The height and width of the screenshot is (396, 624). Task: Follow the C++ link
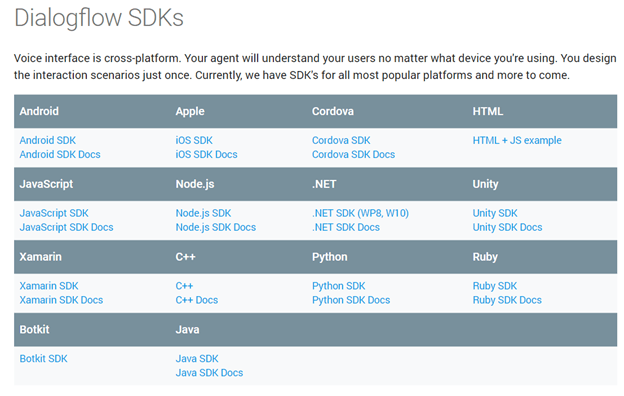pyautogui.click(x=184, y=286)
